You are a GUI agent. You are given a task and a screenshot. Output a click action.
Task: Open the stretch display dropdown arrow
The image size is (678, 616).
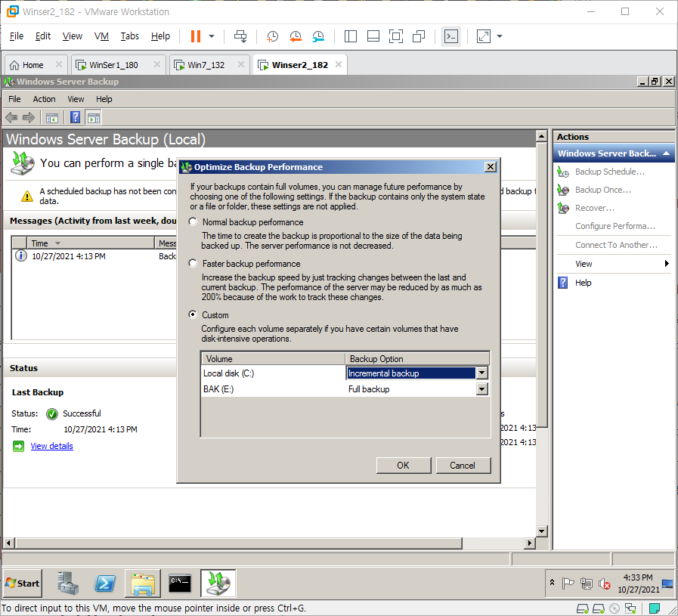click(x=500, y=36)
